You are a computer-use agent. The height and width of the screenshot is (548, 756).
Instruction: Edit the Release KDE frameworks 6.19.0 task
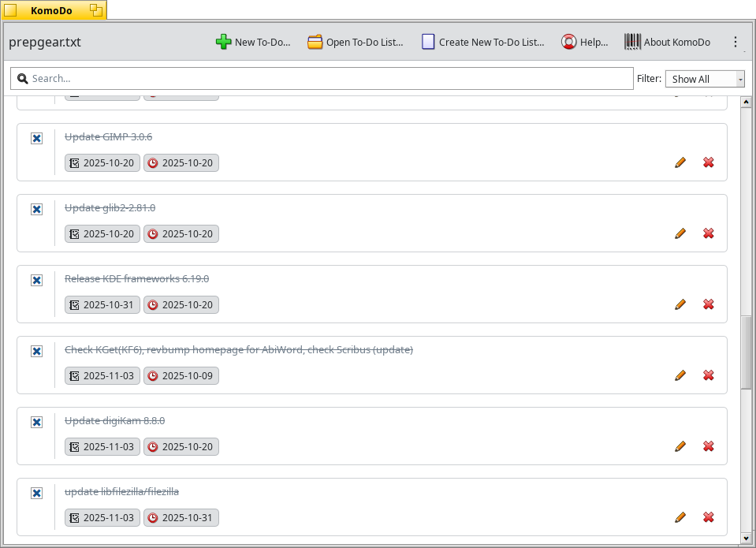pyautogui.click(x=680, y=304)
